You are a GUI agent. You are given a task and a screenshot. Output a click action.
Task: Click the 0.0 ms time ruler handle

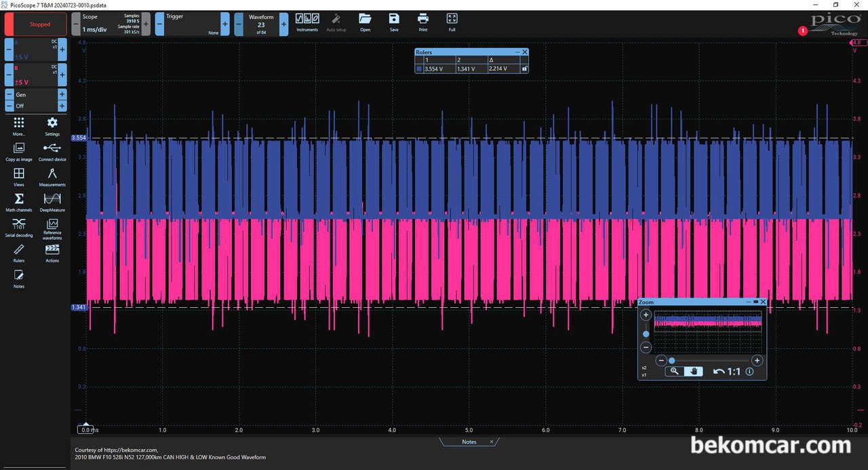tap(86, 429)
